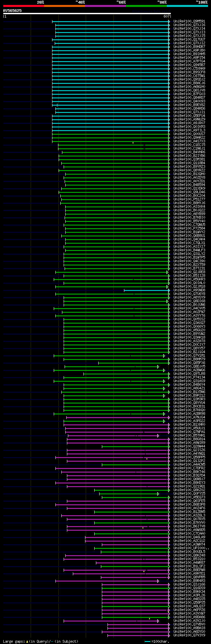Click the arrowhead ending the UniRef100_Q00US7 alignment

[x=169, y=134]
